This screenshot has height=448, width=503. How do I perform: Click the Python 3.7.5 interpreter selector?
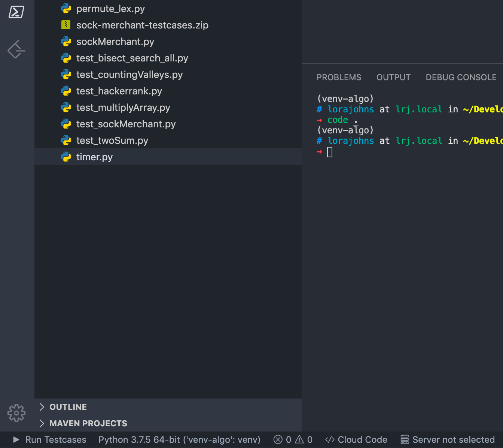(179, 439)
